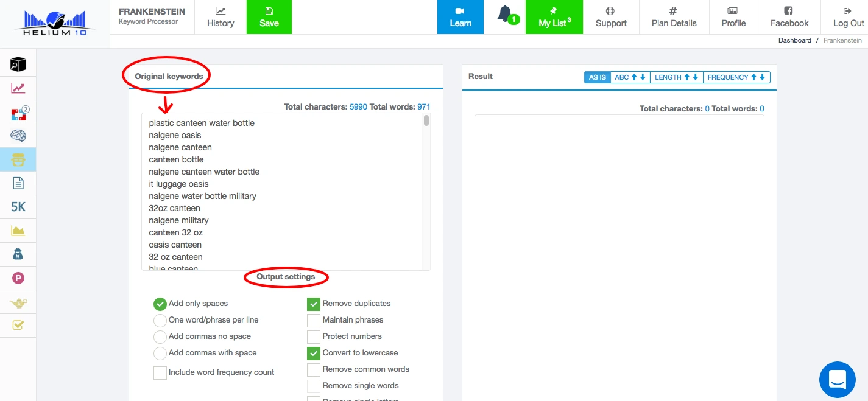Visit the Facebook group link
The height and width of the screenshot is (401, 868).
point(789,17)
